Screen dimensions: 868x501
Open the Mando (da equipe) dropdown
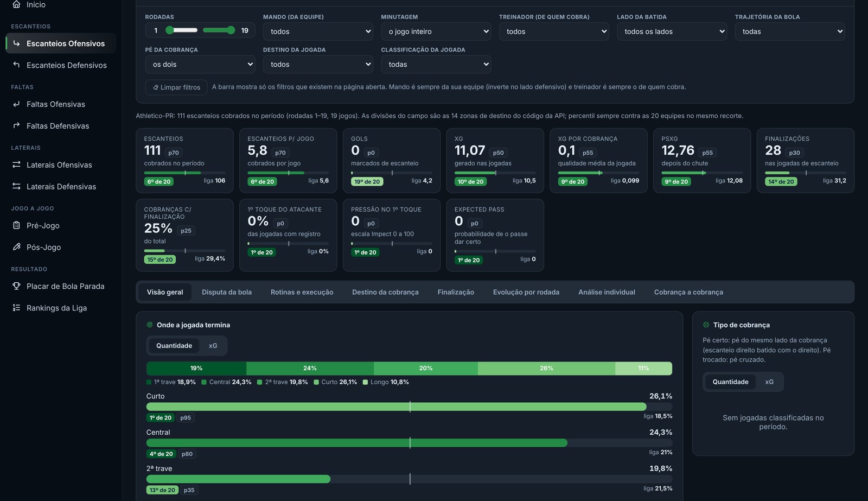point(318,31)
